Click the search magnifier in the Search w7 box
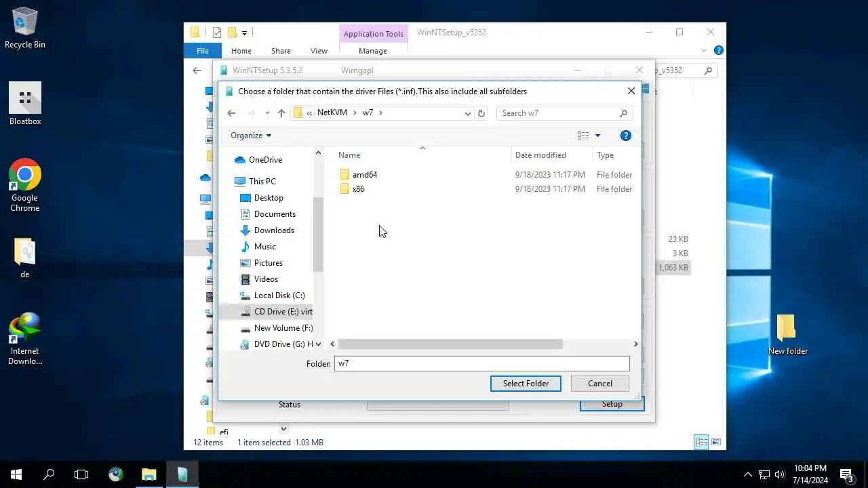Viewport: 868px width, 488px height. click(623, 113)
